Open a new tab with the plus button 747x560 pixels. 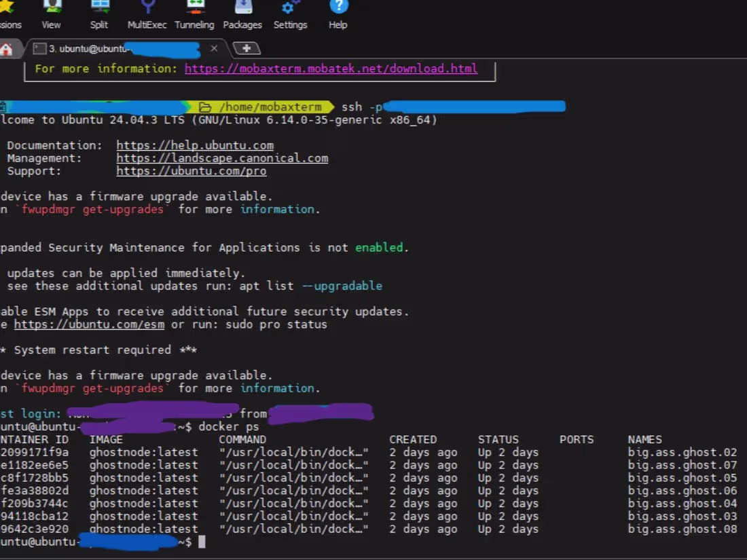coord(247,48)
